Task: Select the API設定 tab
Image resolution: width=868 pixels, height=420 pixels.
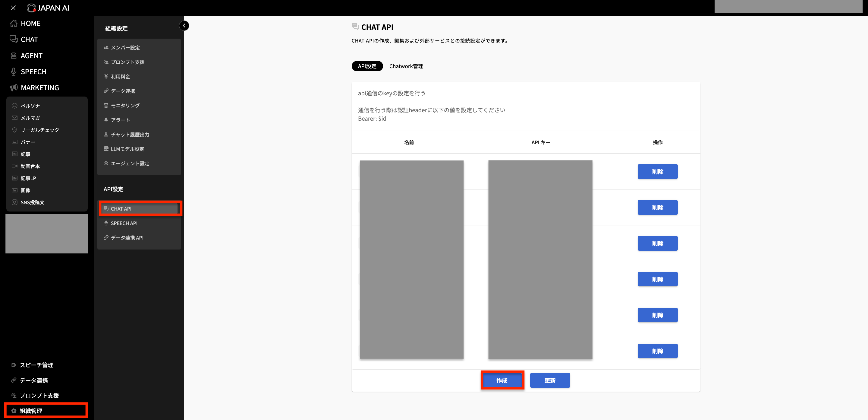Action: click(367, 66)
